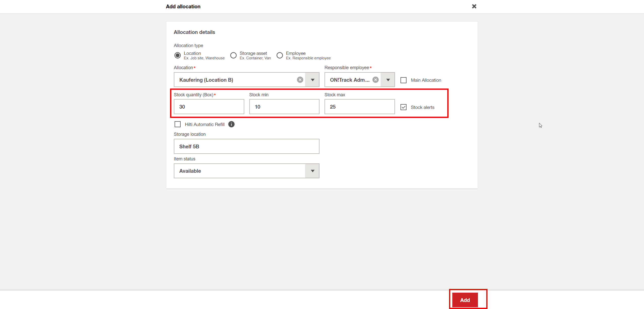Click the Stock max field
This screenshot has width=644, height=309.
pos(359,107)
